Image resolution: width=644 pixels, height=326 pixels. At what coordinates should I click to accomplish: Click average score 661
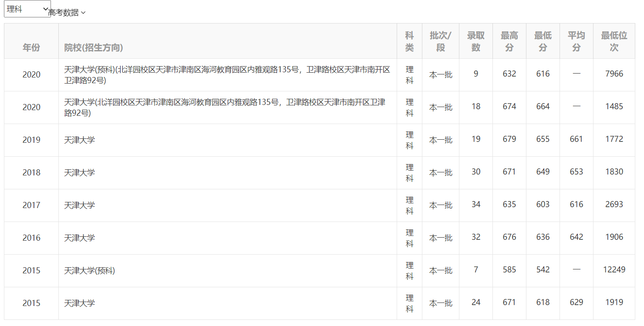tap(577, 139)
